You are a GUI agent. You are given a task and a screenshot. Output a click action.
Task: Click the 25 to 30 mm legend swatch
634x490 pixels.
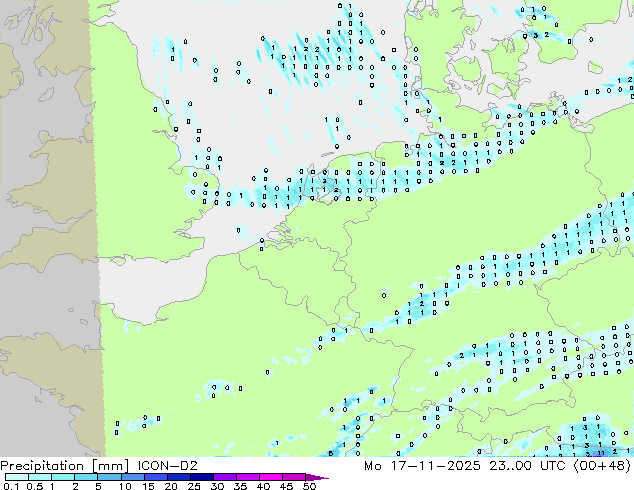pyautogui.click(x=201, y=477)
